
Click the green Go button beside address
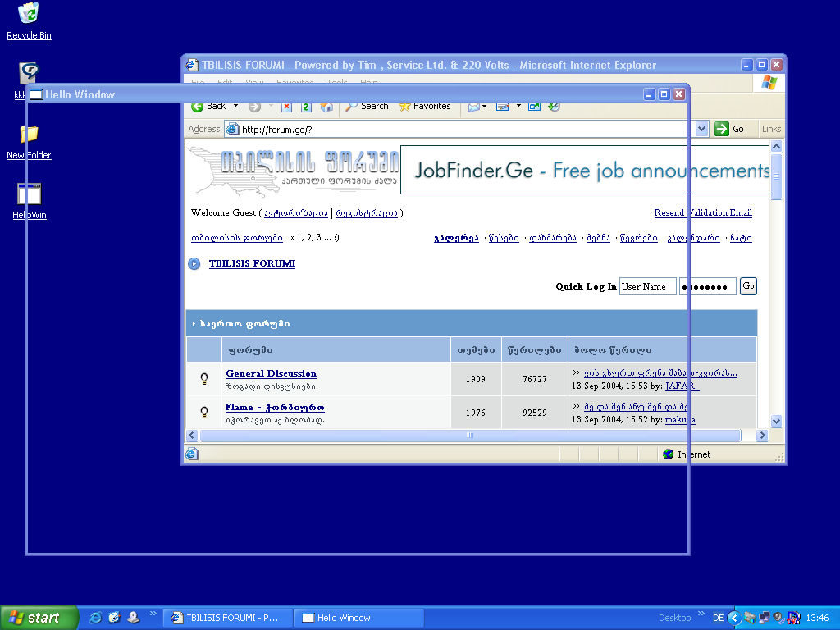click(x=729, y=129)
